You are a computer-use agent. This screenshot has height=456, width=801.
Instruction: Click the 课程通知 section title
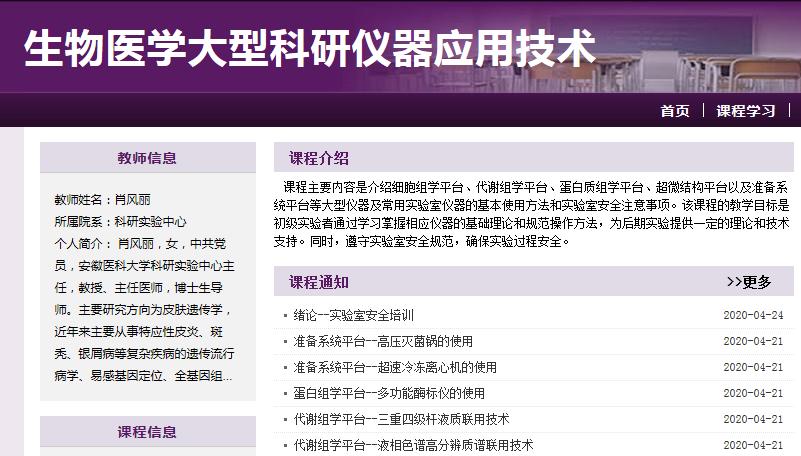(x=319, y=282)
